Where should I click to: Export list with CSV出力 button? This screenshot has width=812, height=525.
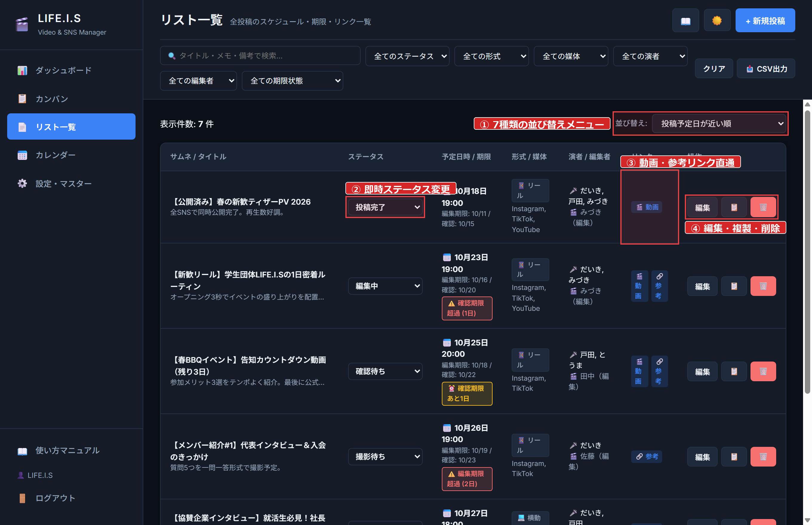pyautogui.click(x=766, y=69)
